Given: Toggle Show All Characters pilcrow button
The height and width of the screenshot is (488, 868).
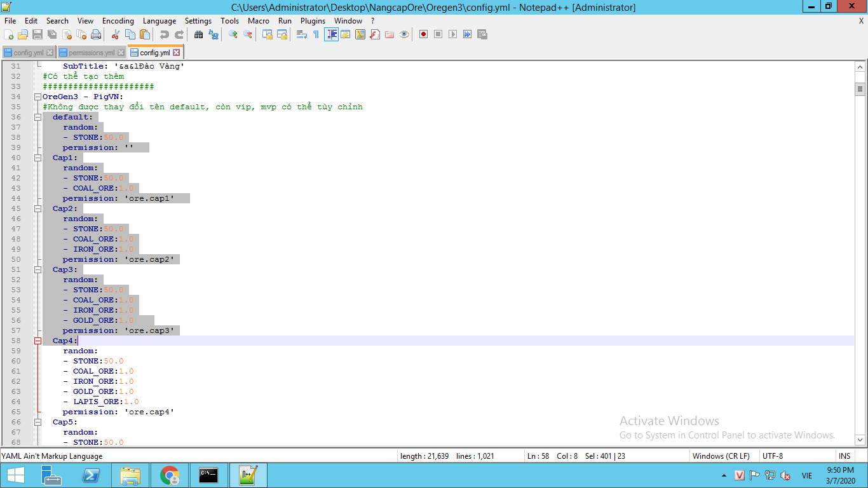Looking at the screenshot, I should 316,34.
